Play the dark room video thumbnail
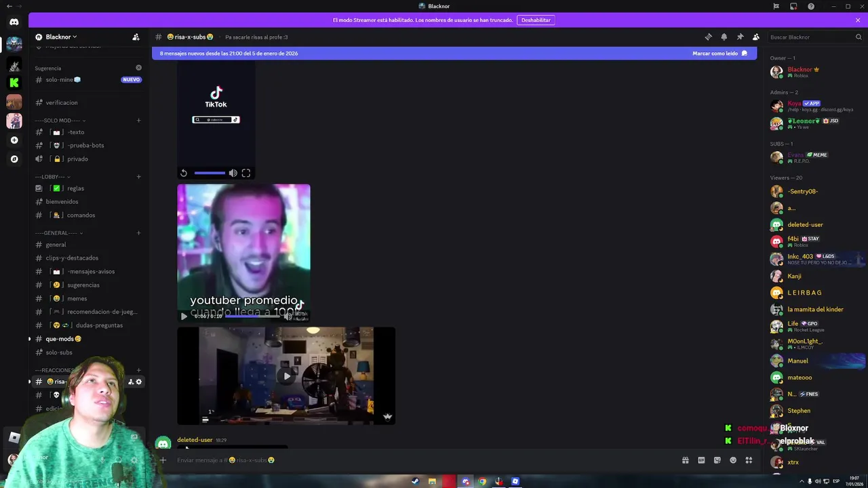 coord(286,376)
